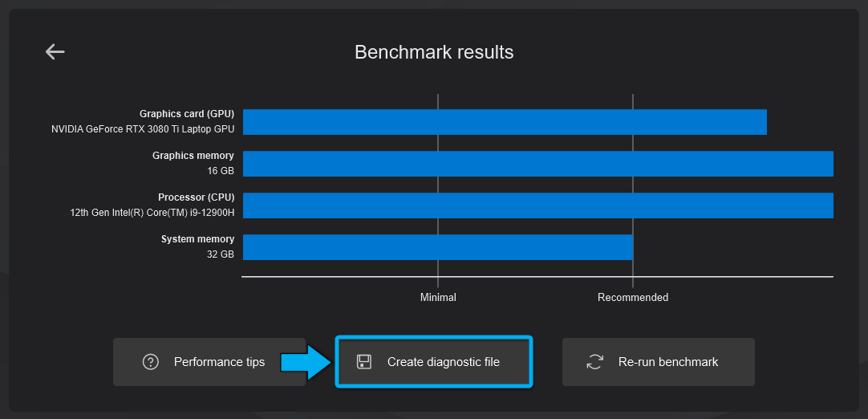Click the Graphics memory bar
868x419 pixels.
pyautogui.click(x=537, y=164)
